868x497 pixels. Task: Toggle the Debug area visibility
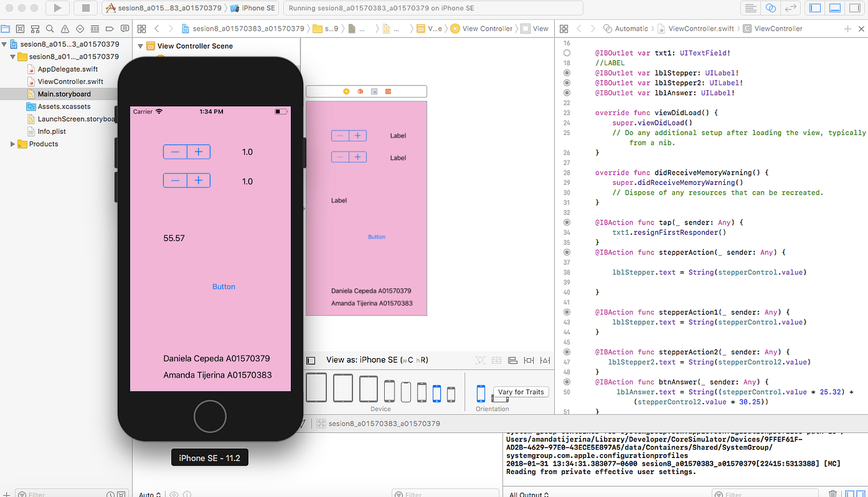click(833, 8)
